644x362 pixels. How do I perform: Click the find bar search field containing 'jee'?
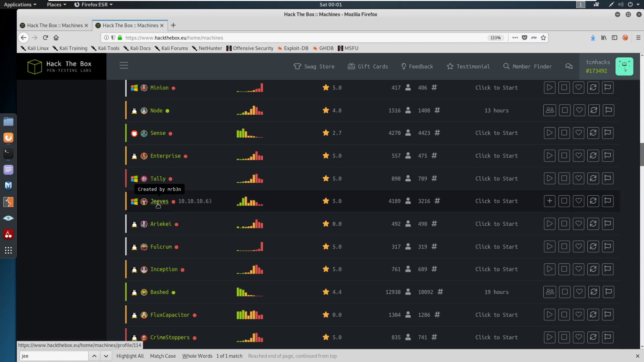tap(54, 356)
